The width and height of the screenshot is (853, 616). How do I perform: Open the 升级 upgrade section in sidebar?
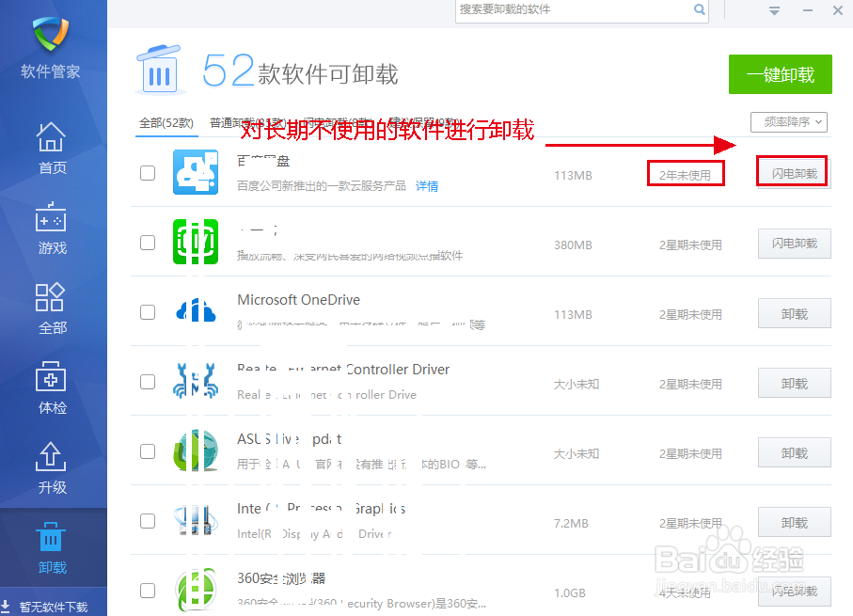click(x=52, y=468)
